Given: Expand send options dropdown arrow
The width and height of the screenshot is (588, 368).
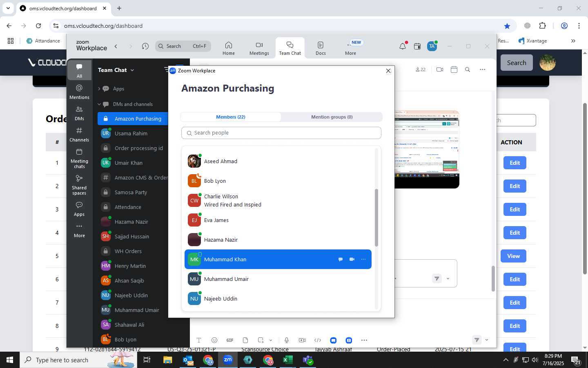Looking at the screenshot, I should point(487,340).
